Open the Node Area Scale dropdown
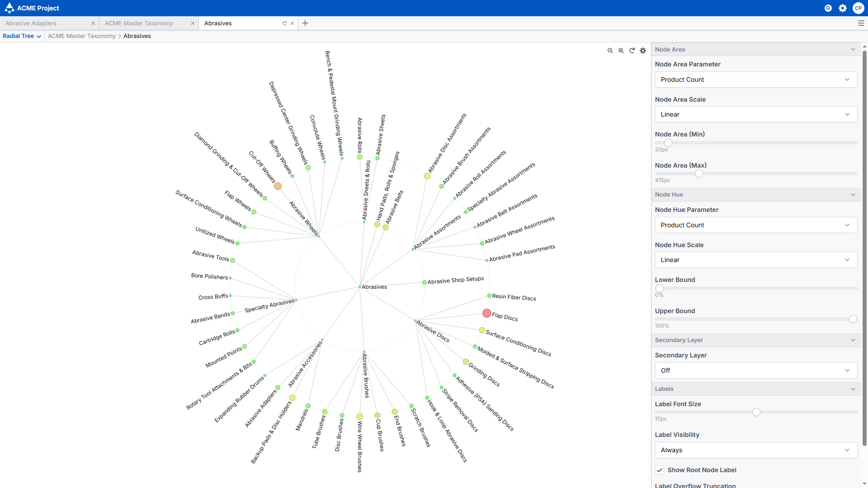This screenshot has width=868, height=488. (756, 114)
